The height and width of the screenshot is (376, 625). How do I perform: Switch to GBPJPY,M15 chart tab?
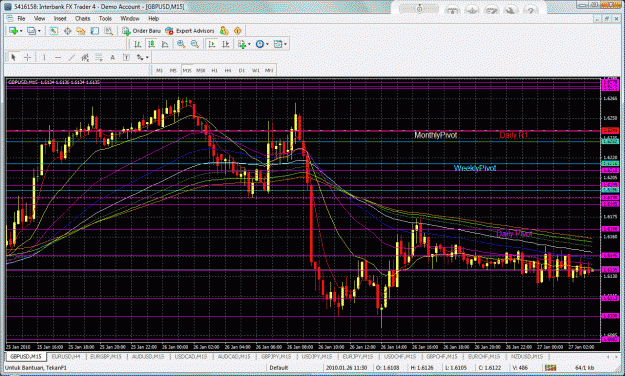coord(276,356)
